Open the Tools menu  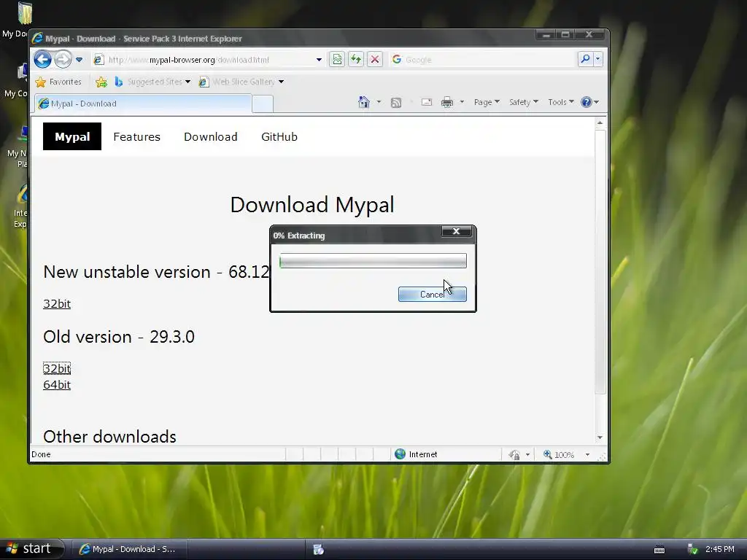tap(561, 102)
